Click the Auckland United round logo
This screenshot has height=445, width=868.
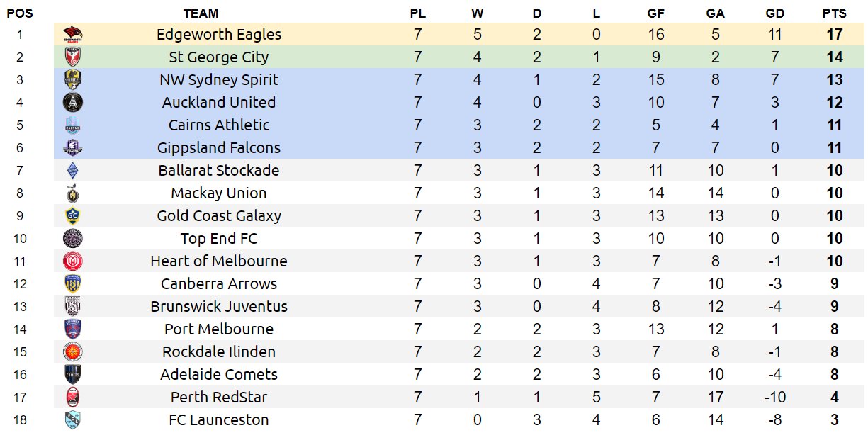point(73,102)
